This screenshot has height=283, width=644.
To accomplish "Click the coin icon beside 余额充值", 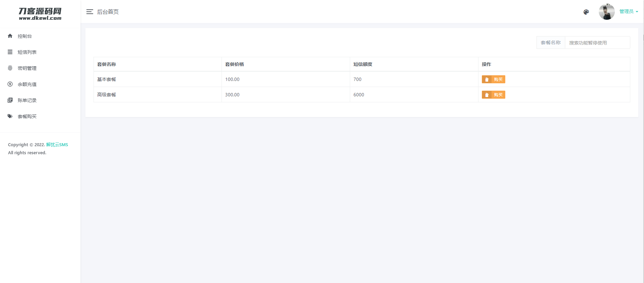I will [10, 84].
